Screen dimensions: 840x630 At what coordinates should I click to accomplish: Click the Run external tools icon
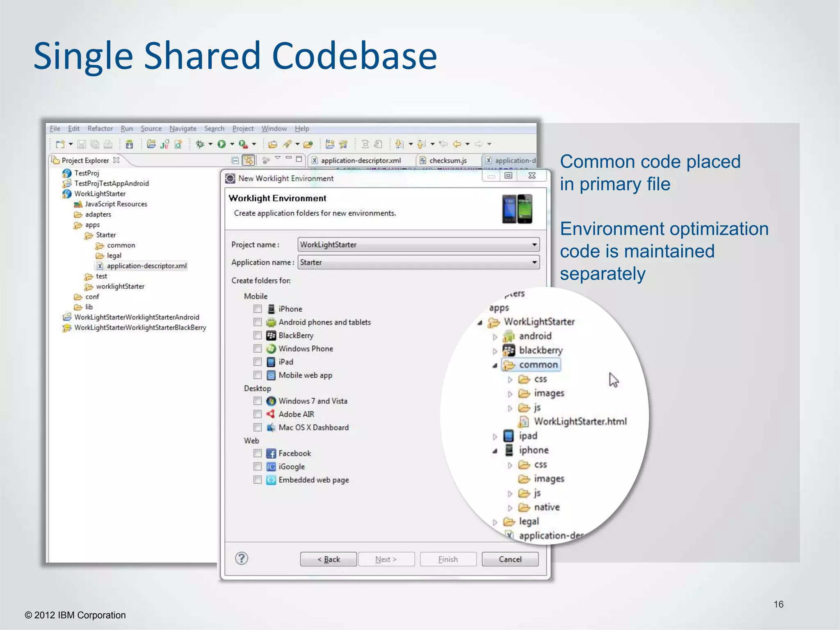click(243, 144)
